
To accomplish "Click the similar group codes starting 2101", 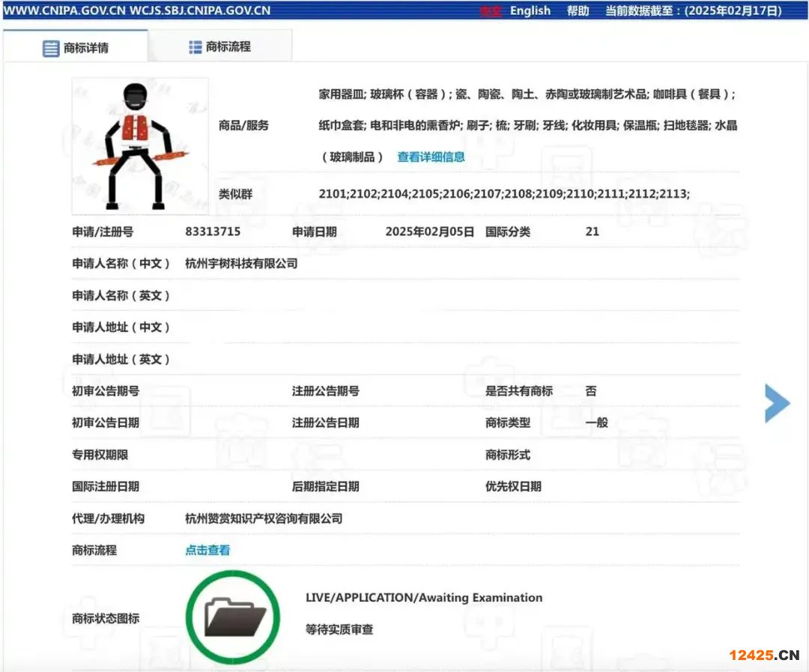I will [x=504, y=194].
